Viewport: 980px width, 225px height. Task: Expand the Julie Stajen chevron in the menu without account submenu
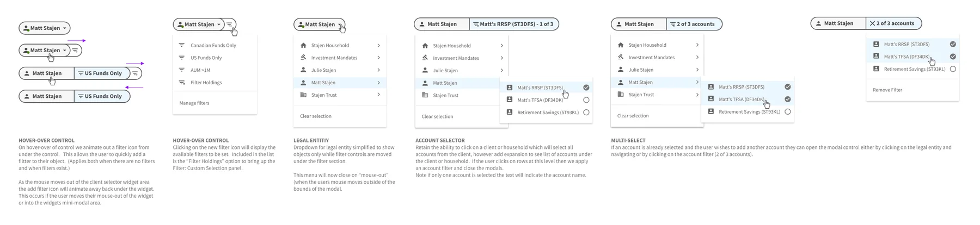pyautogui.click(x=378, y=70)
